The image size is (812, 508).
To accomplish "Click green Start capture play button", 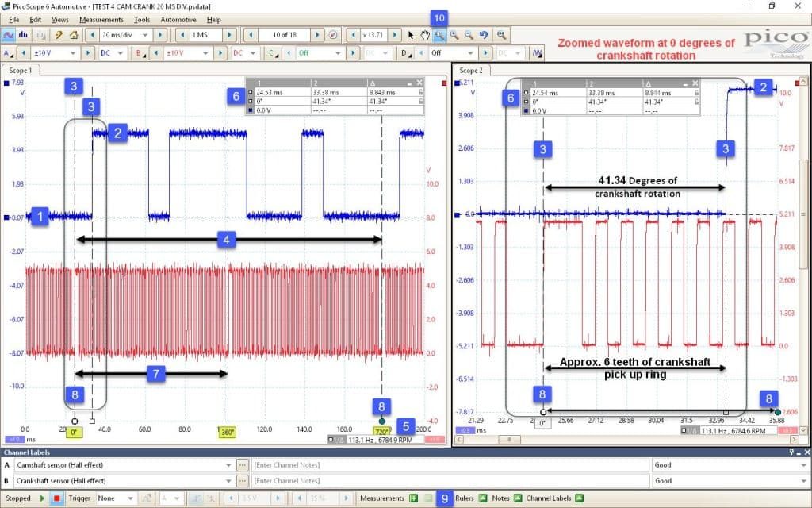I will 42,498.
